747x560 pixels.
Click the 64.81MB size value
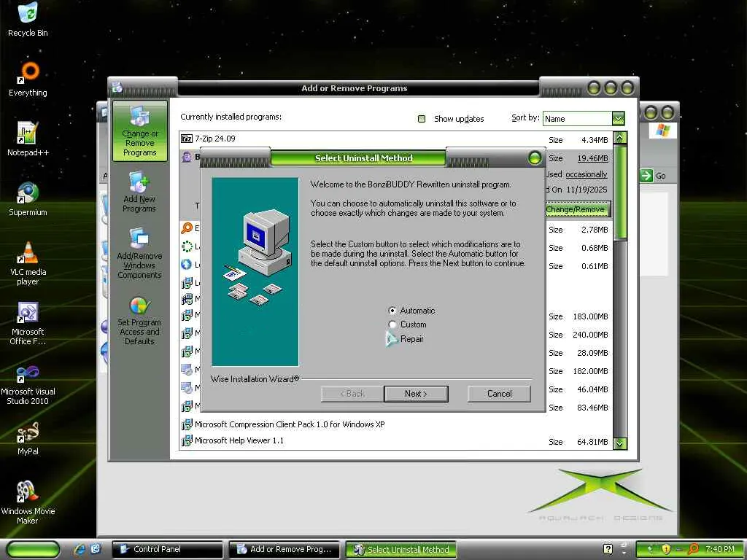tap(592, 442)
